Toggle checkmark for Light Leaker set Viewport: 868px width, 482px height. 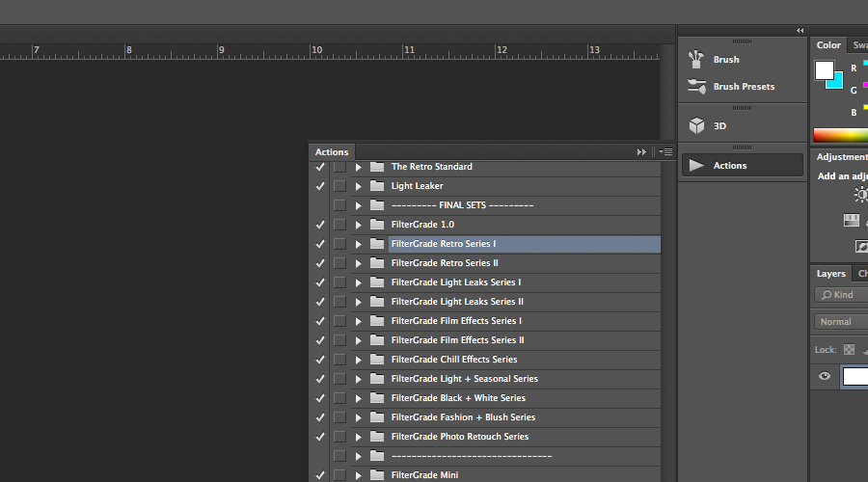320,186
